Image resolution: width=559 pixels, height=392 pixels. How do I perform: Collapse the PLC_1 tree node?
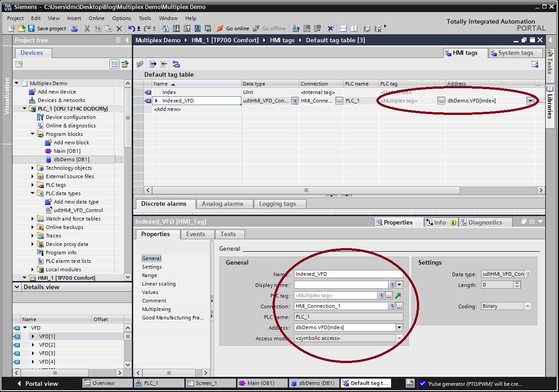click(24, 109)
